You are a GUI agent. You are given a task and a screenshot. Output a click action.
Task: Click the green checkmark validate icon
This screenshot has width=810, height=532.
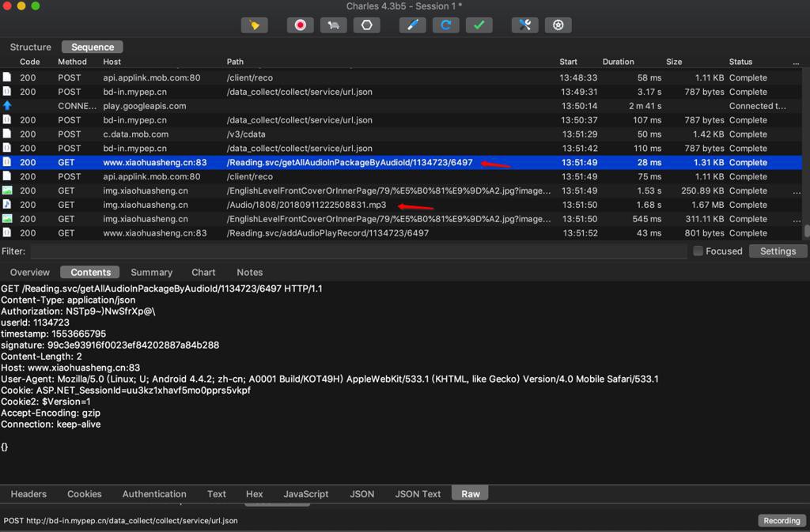(x=479, y=25)
